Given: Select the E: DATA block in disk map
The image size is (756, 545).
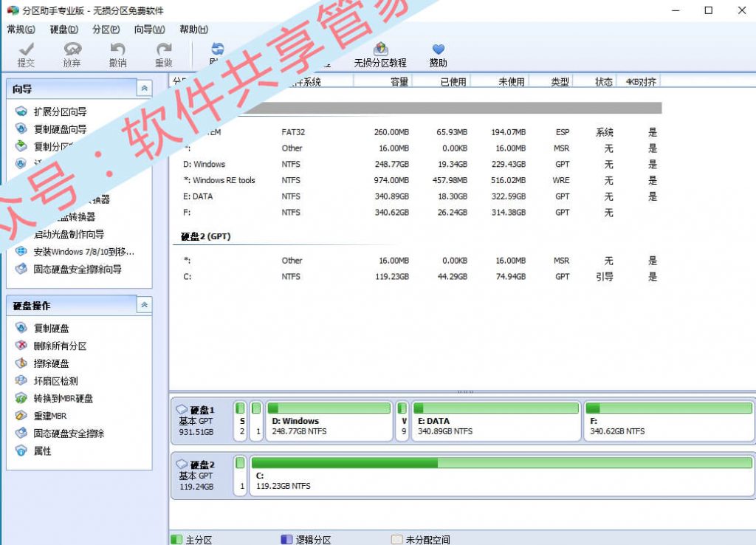Looking at the screenshot, I should [496, 422].
